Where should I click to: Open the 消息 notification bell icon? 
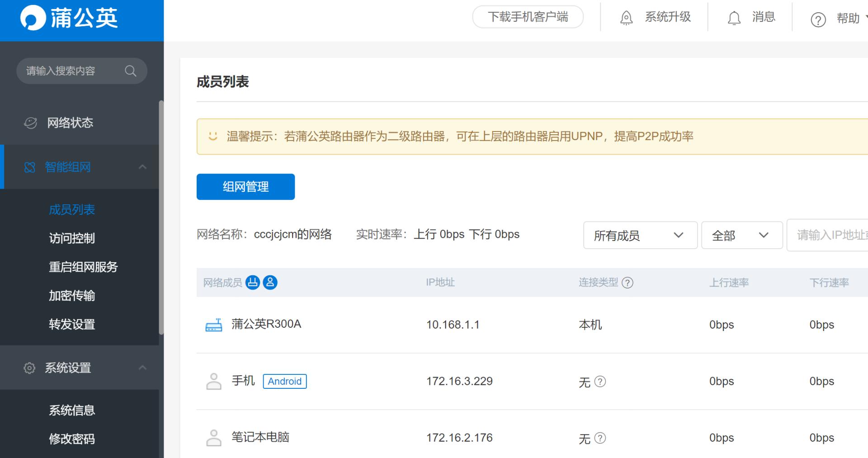pyautogui.click(x=734, y=18)
